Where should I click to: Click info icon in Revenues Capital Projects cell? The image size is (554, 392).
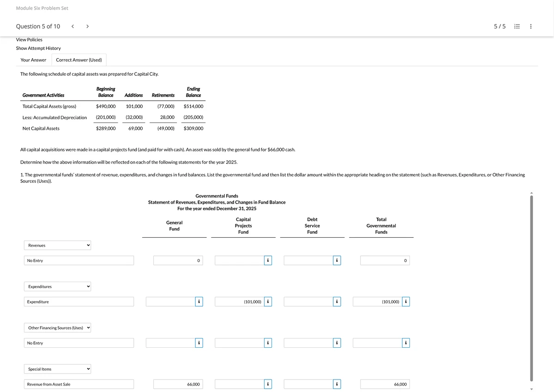[x=268, y=261]
